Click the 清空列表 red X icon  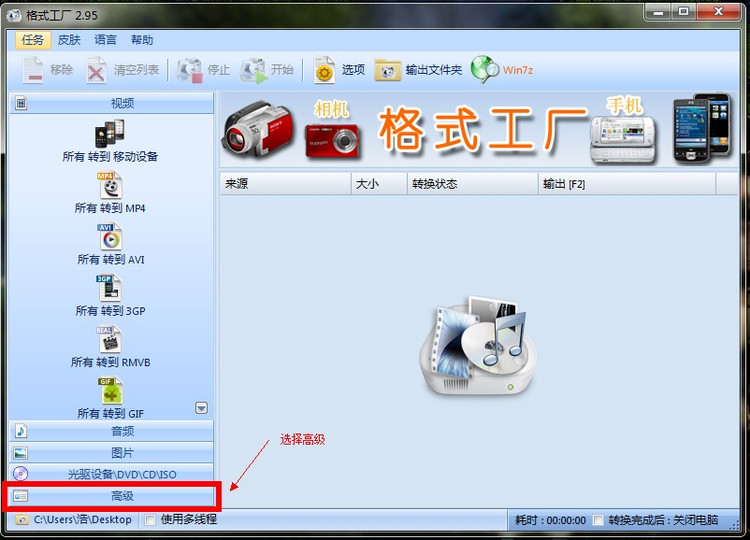click(x=96, y=70)
